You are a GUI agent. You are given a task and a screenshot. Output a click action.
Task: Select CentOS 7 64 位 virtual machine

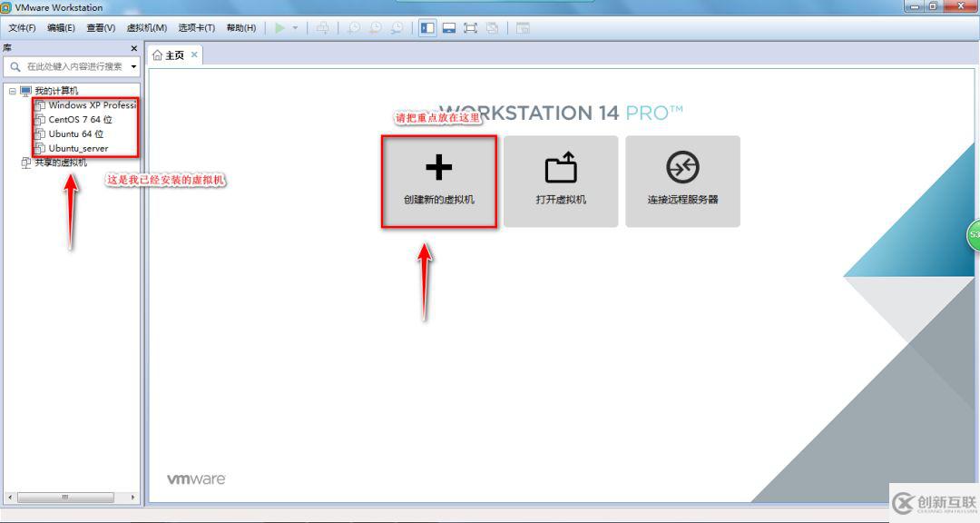[x=80, y=120]
